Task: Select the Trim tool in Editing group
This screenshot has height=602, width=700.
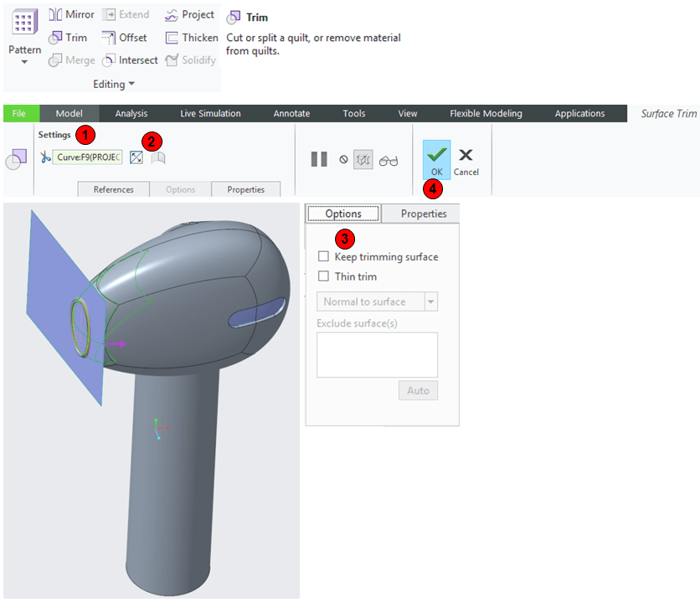Action: [x=68, y=38]
